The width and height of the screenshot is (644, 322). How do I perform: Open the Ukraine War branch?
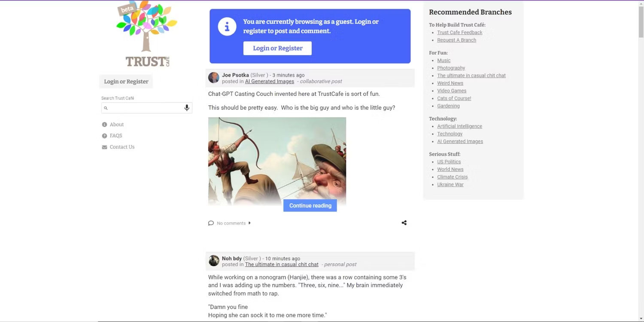click(x=450, y=185)
